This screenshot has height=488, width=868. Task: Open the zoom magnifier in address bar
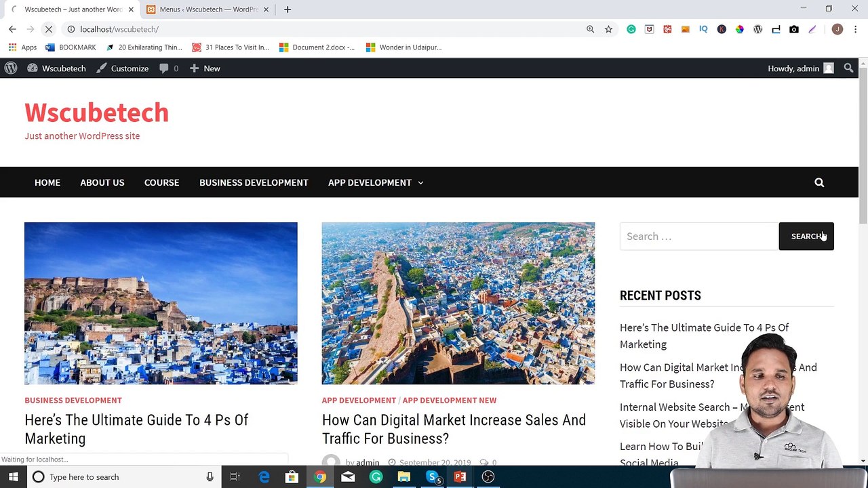[x=590, y=29]
